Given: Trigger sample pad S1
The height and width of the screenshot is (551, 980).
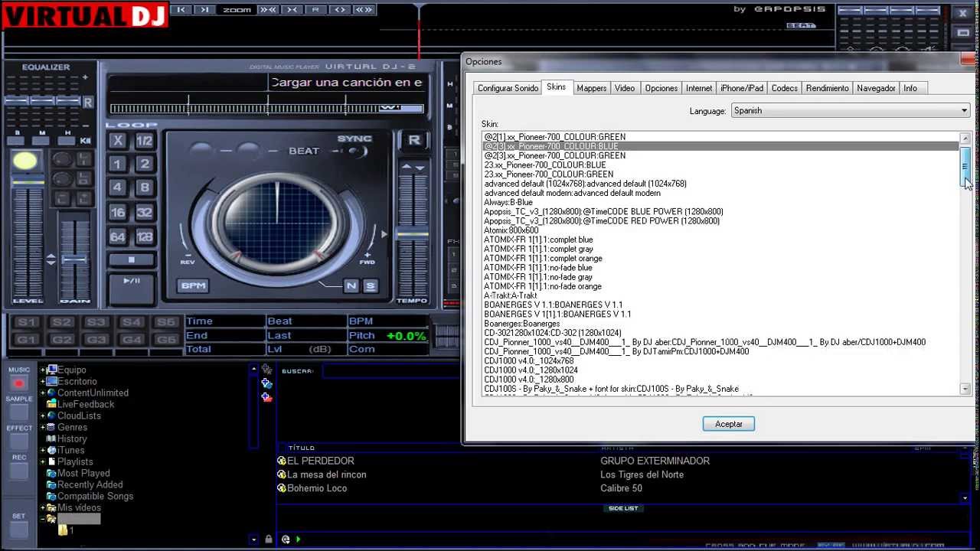Looking at the screenshot, I should [x=27, y=322].
